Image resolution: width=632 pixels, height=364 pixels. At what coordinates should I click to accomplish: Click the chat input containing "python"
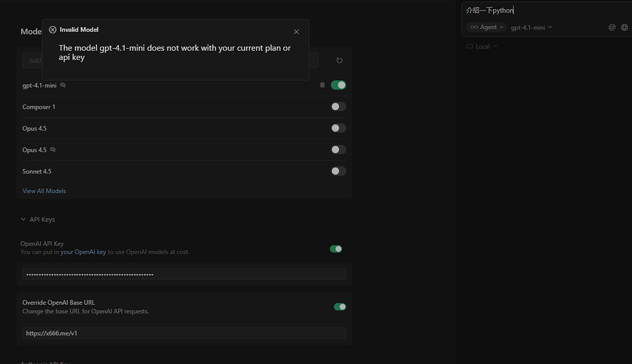[548, 10]
